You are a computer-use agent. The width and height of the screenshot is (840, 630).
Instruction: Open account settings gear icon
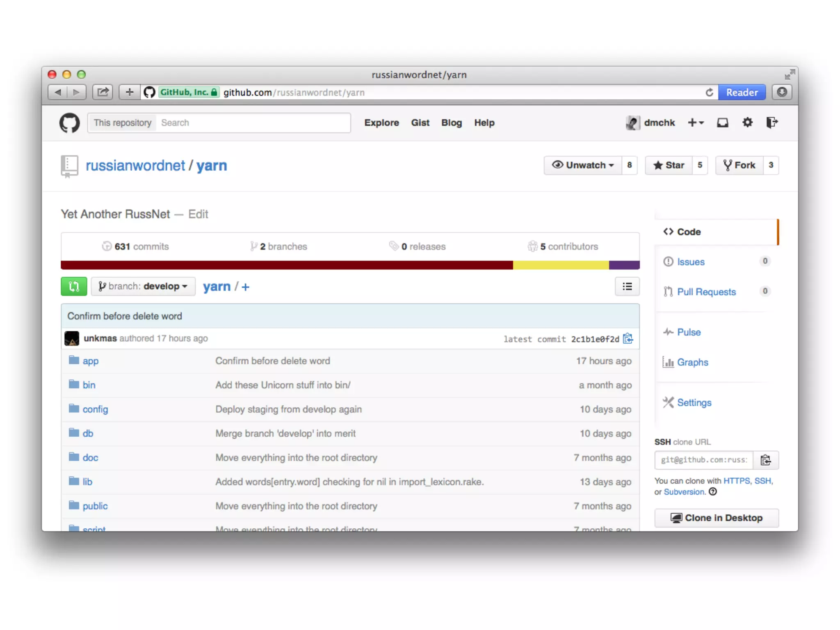[747, 123]
